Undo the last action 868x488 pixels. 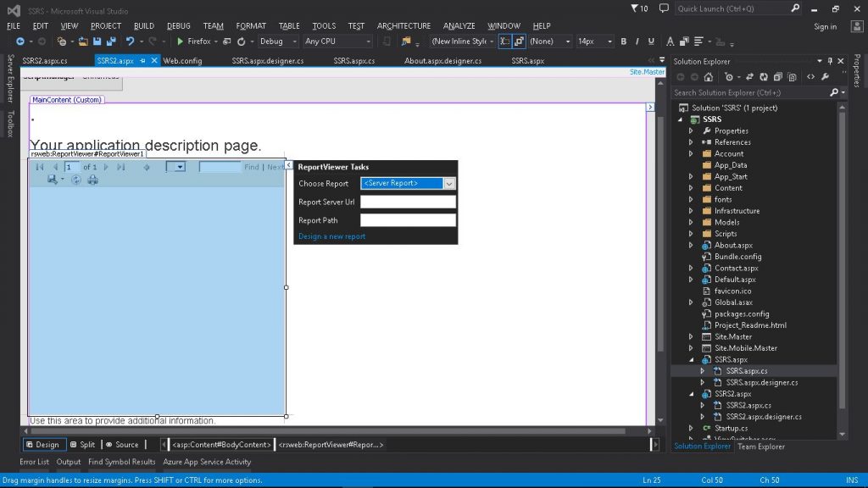(x=130, y=42)
